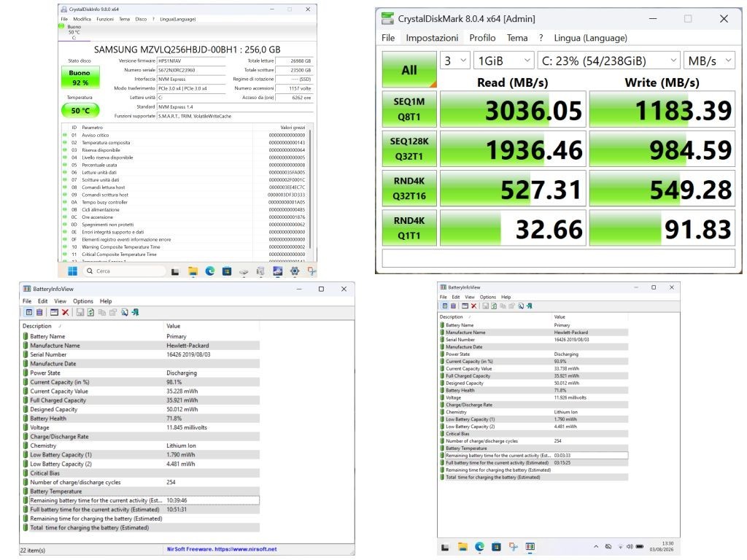This screenshot has width=747, height=560.
Task: Expand system tray hidden icons chevron
Action: 596,546
